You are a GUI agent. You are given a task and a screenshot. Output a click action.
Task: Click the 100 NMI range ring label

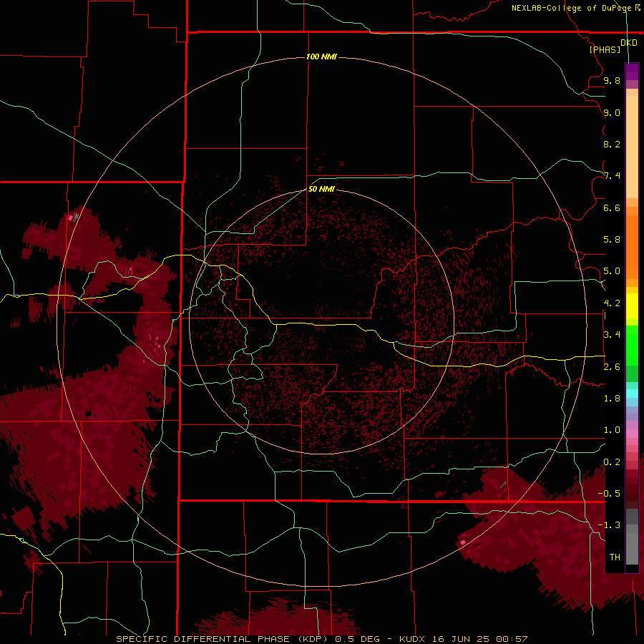[321, 57]
